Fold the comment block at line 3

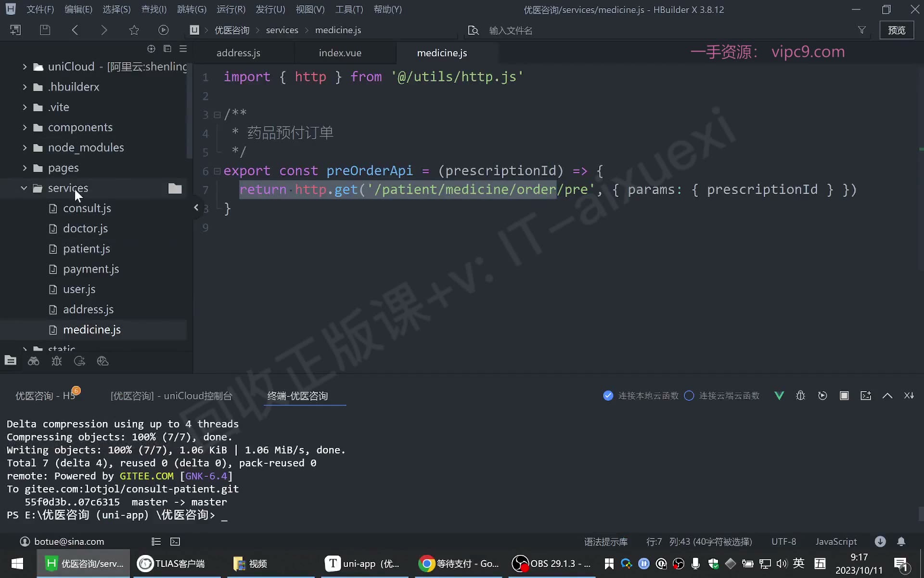[217, 115]
